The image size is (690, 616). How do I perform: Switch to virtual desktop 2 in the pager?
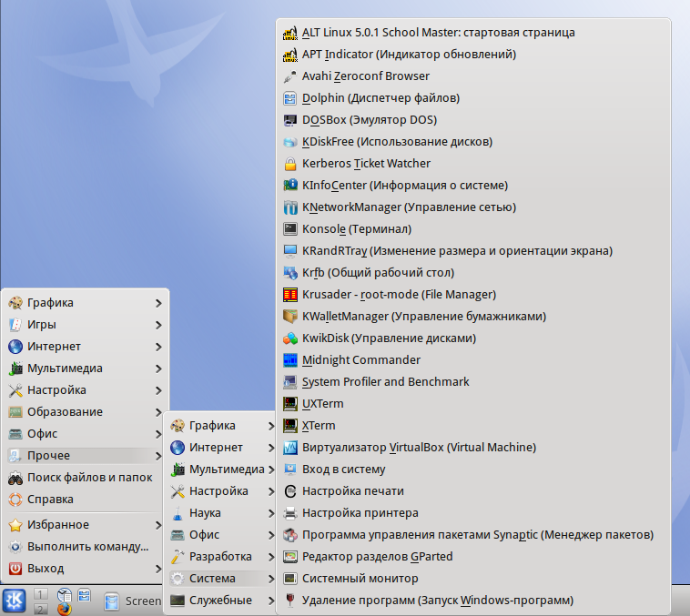(x=40, y=609)
